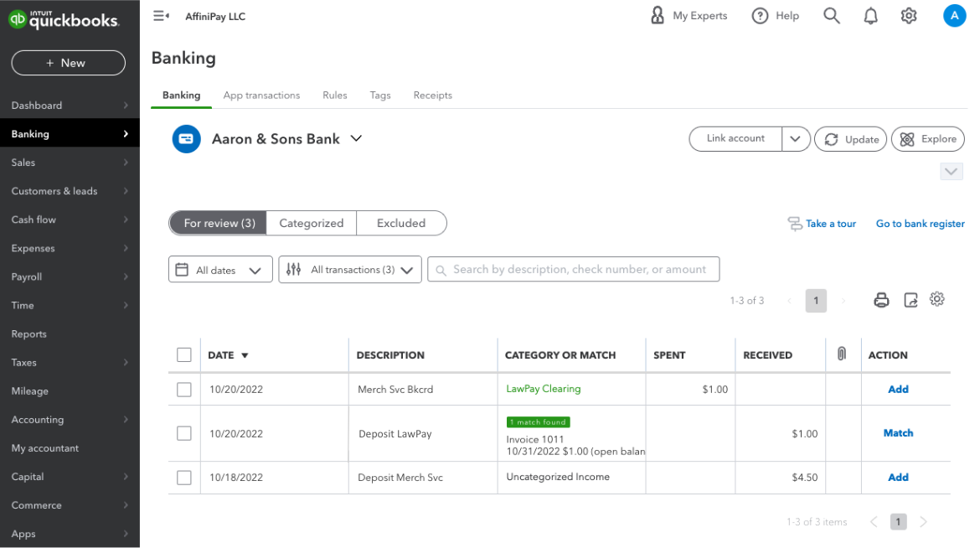
Task: Select all transactions header checkbox
Action: [184, 355]
